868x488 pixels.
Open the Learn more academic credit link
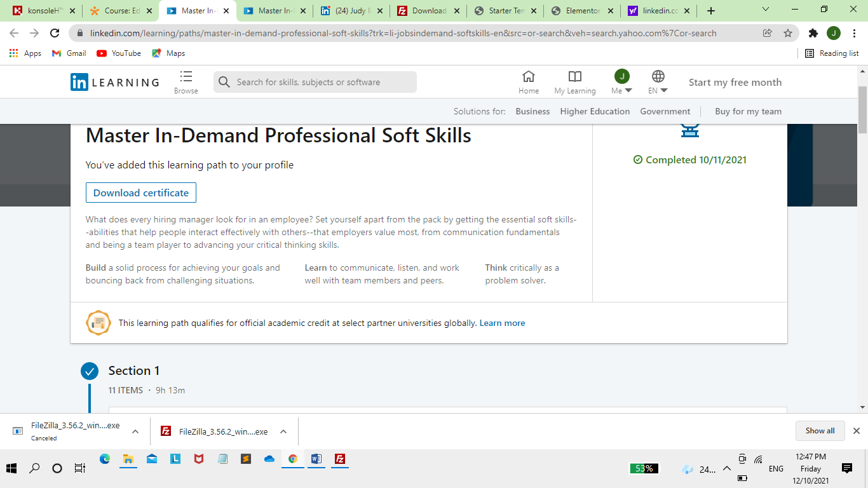(x=502, y=323)
